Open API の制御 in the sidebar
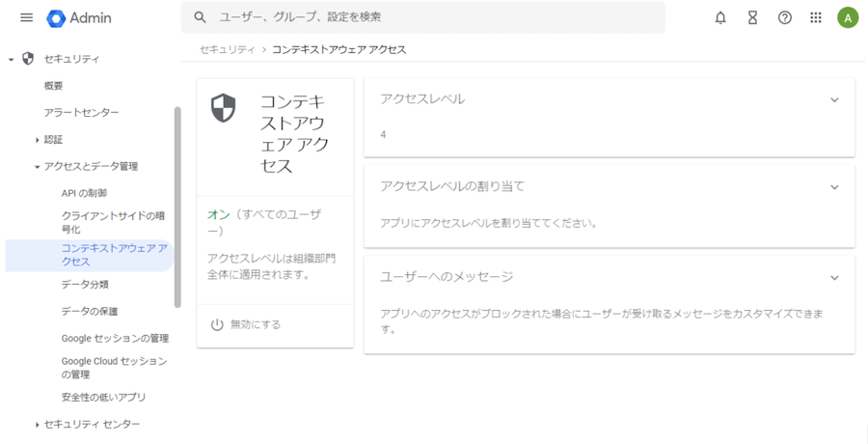868x444 pixels. click(x=84, y=193)
